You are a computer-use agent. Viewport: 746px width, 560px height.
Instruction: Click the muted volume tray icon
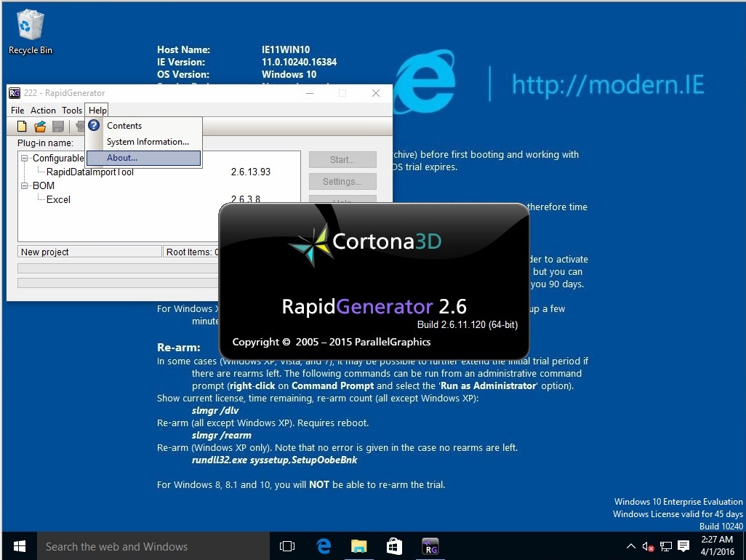click(x=648, y=547)
